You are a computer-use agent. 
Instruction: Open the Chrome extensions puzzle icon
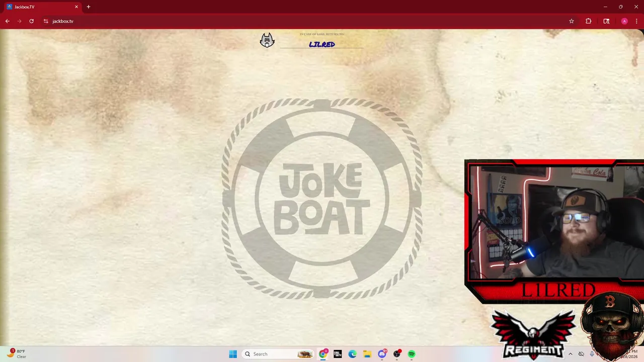pyautogui.click(x=588, y=21)
